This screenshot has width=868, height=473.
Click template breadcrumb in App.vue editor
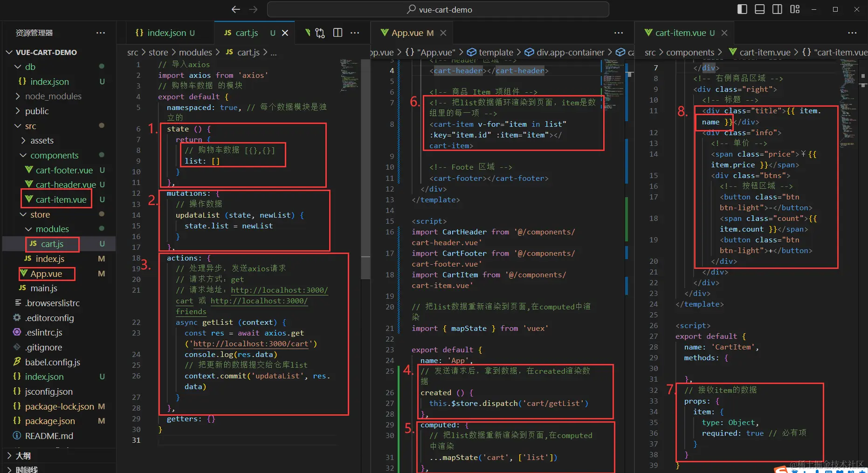point(496,52)
